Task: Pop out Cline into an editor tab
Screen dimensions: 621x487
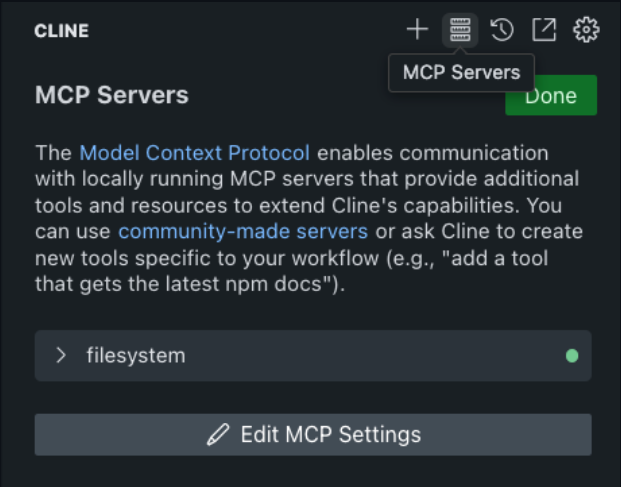Action: [x=543, y=30]
